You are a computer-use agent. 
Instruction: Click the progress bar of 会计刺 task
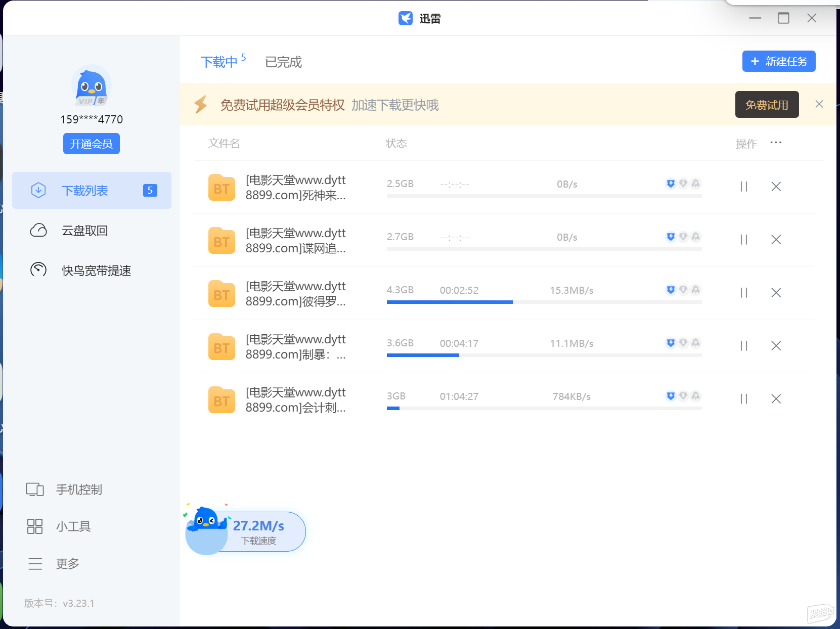[x=544, y=409]
